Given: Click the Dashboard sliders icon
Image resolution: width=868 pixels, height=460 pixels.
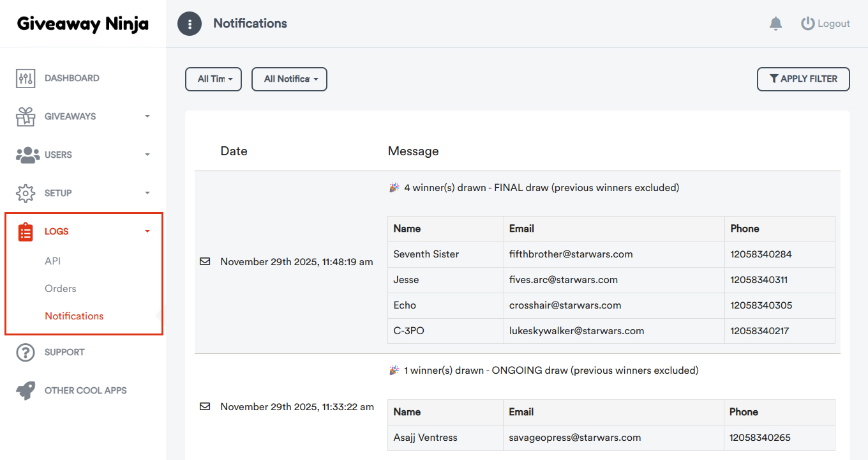Looking at the screenshot, I should 26,79.
